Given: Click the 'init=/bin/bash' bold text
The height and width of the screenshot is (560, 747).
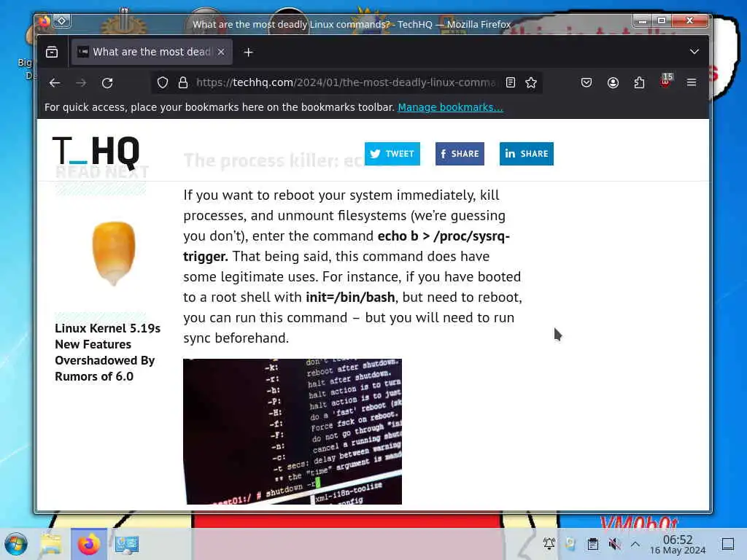Looking at the screenshot, I should (350, 297).
